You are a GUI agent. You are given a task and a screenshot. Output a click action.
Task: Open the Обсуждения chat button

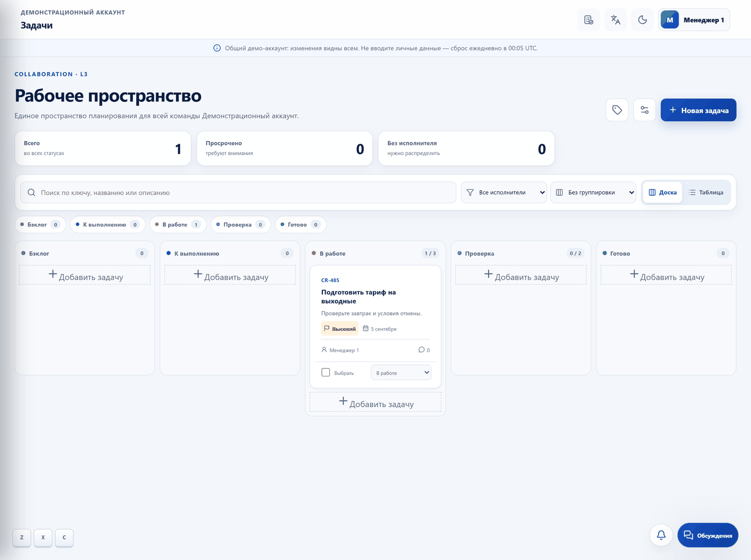708,535
